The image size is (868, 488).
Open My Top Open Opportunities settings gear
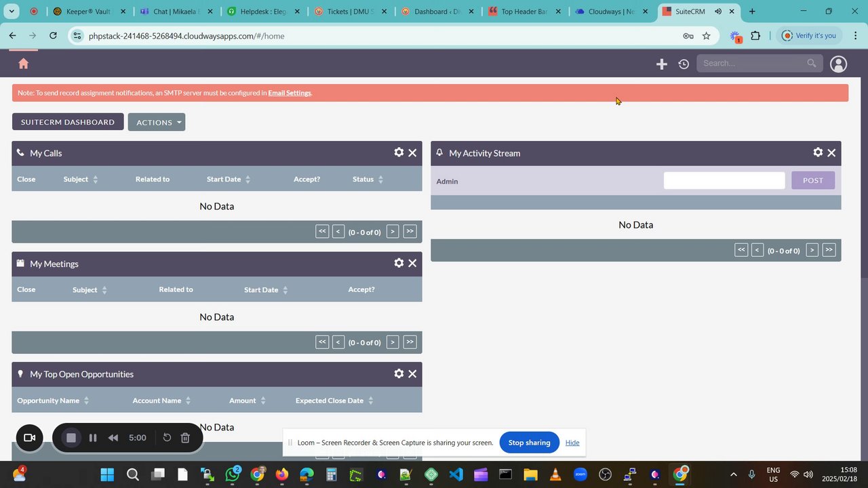click(399, 373)
